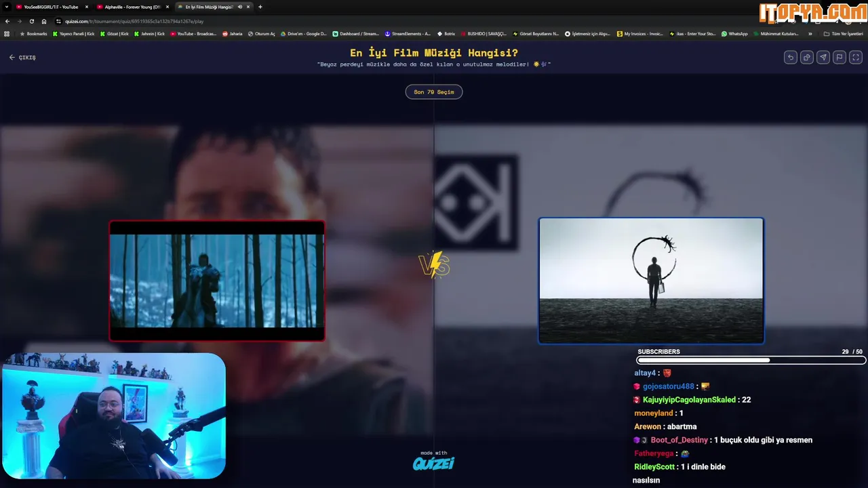
Task: Click the undo last choice icon
Action: (790, 58)
